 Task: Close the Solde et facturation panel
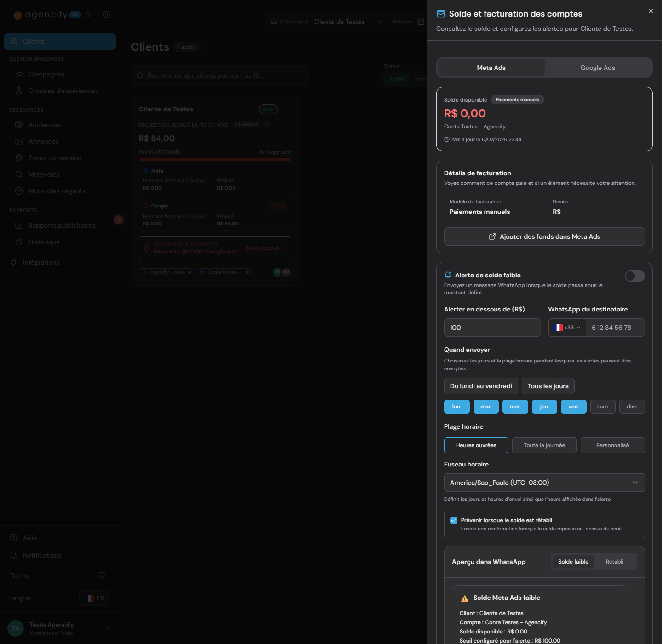pyautogui.click(x=651, y=11)
